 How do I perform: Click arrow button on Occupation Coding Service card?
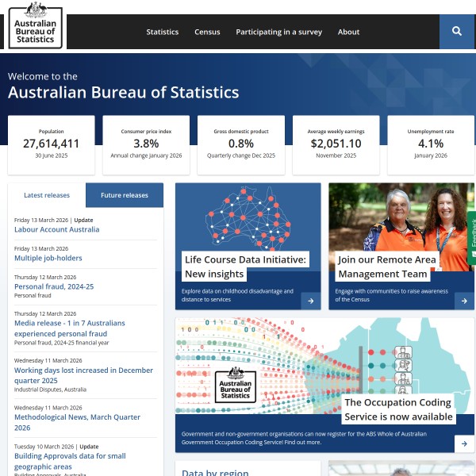coord(465,443)
